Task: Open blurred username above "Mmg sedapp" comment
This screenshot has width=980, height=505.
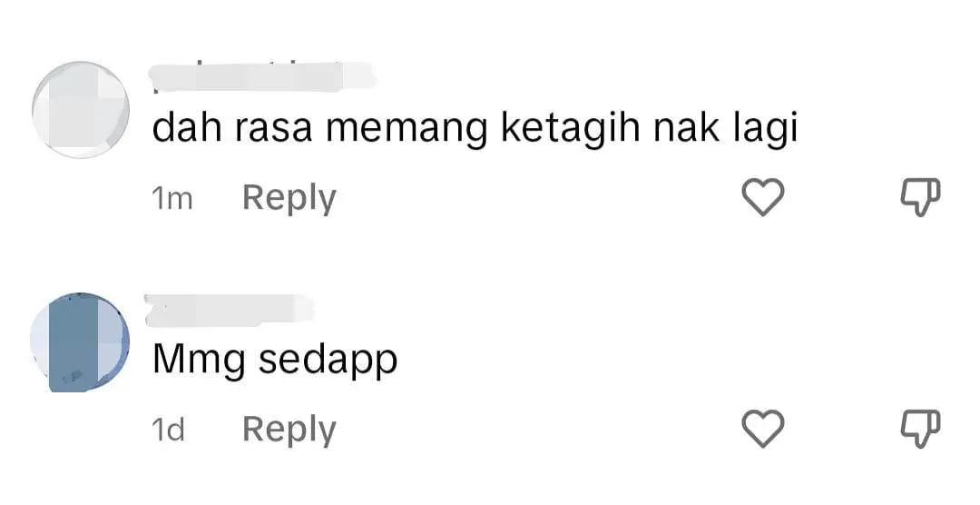Action: pos(230,311)
